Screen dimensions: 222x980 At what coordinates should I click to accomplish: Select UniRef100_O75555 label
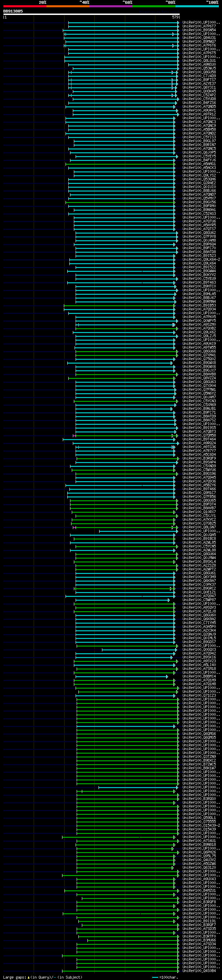[x=199, y=821]
